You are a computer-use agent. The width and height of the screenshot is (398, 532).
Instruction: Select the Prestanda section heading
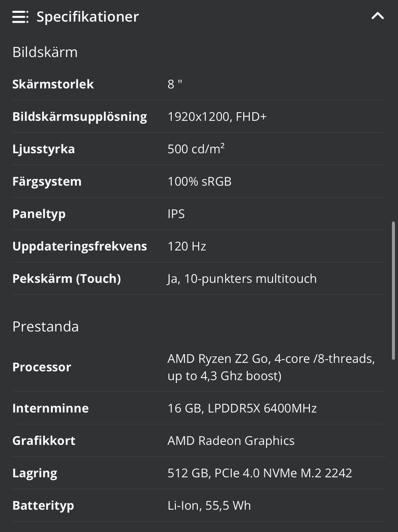click(x=45, y=327)
